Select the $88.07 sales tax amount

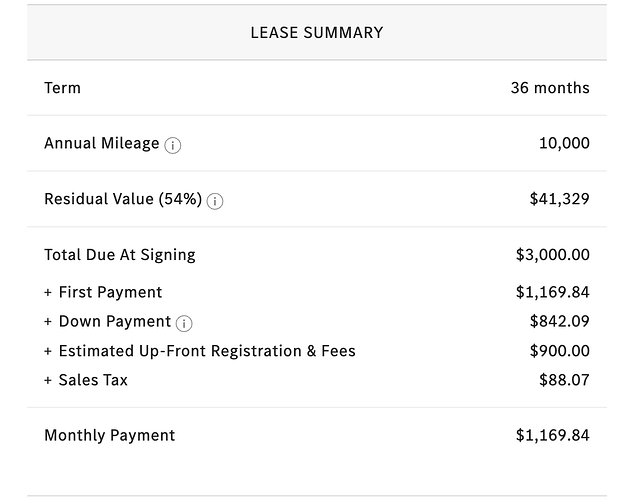(x=564, y=380)
